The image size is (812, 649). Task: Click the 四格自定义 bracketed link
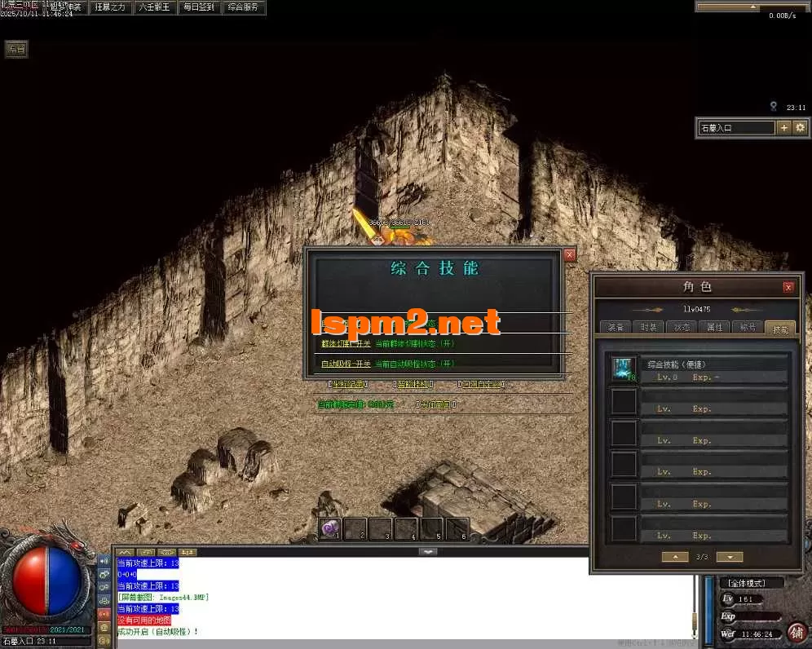click(481, 384)
